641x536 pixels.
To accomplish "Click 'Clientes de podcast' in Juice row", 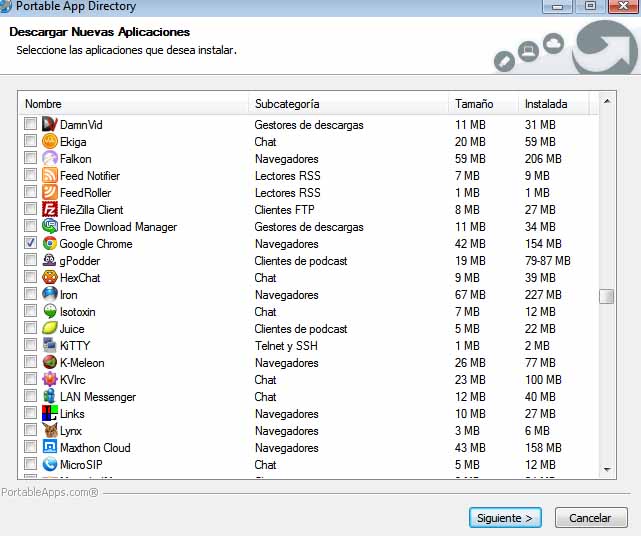I will click(x=301, y=329).
